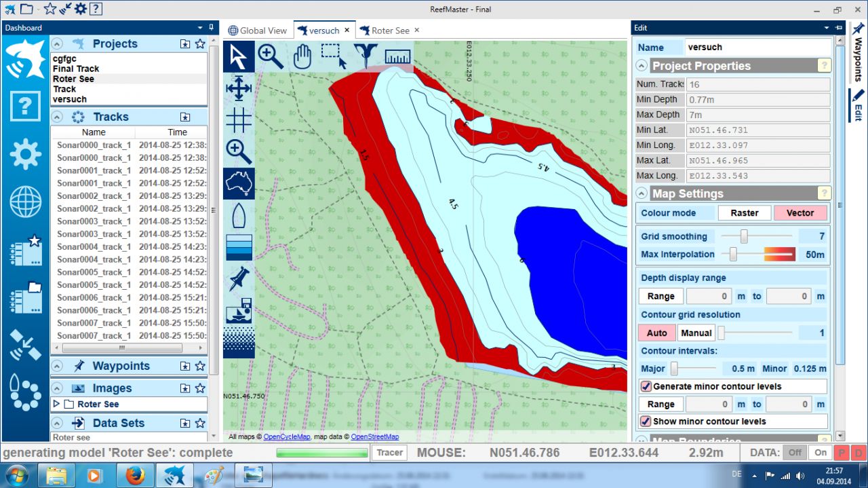The height and width of the screenshot is (488, 868).
Task: Set colour mode to Raster
Action: pos(744,213)
